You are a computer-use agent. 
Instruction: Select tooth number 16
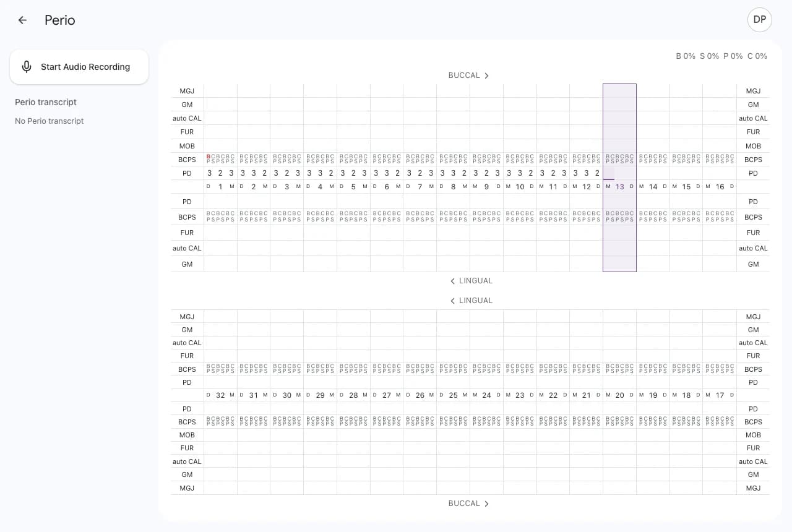coord(720,187)
